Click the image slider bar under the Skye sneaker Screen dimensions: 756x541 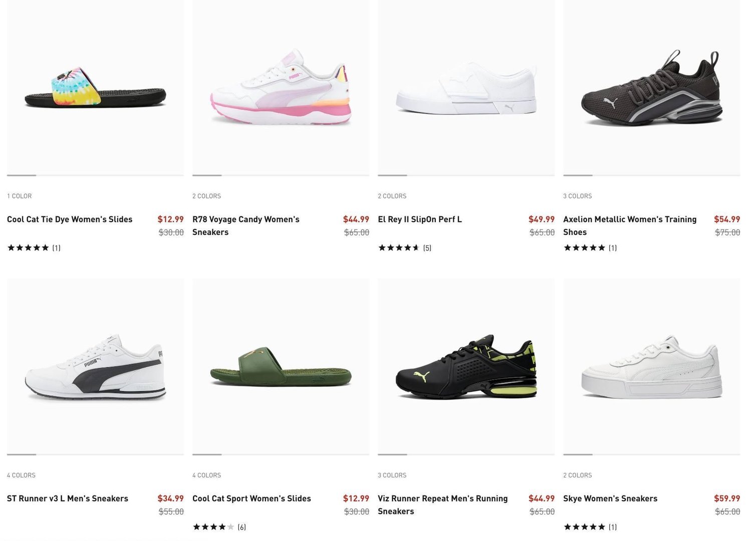pos(651,454)
